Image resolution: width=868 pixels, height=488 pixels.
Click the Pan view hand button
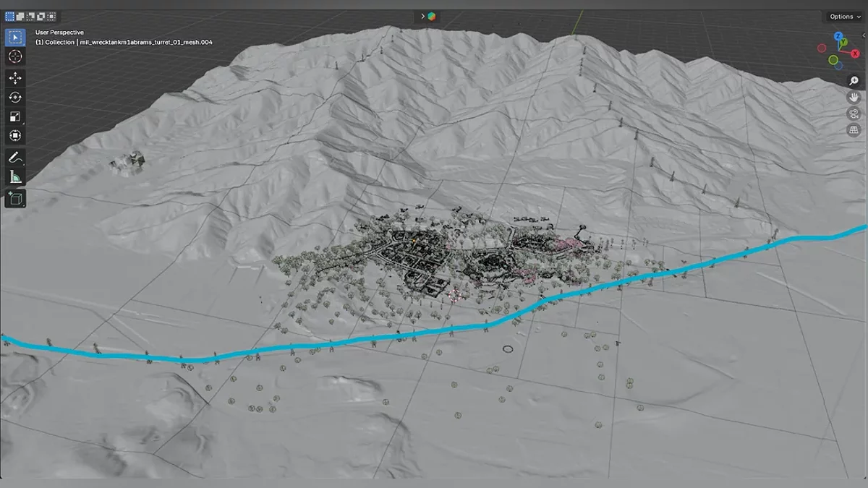(854, 97)
